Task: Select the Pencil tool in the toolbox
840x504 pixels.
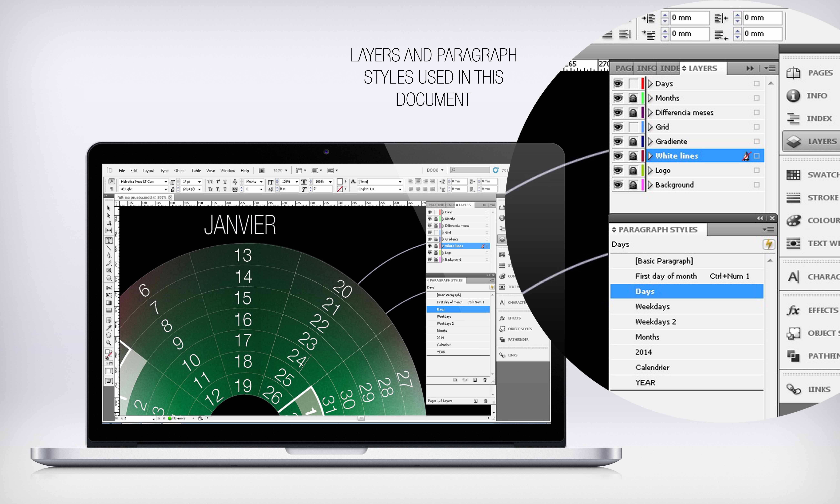Action: click(109, 263)
